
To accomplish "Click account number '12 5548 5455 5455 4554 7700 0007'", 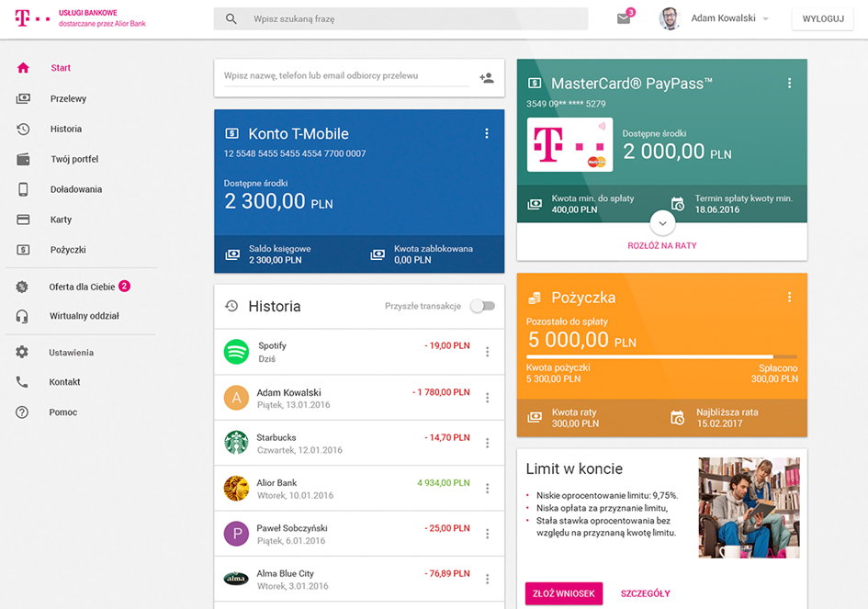I will (295, 154).
